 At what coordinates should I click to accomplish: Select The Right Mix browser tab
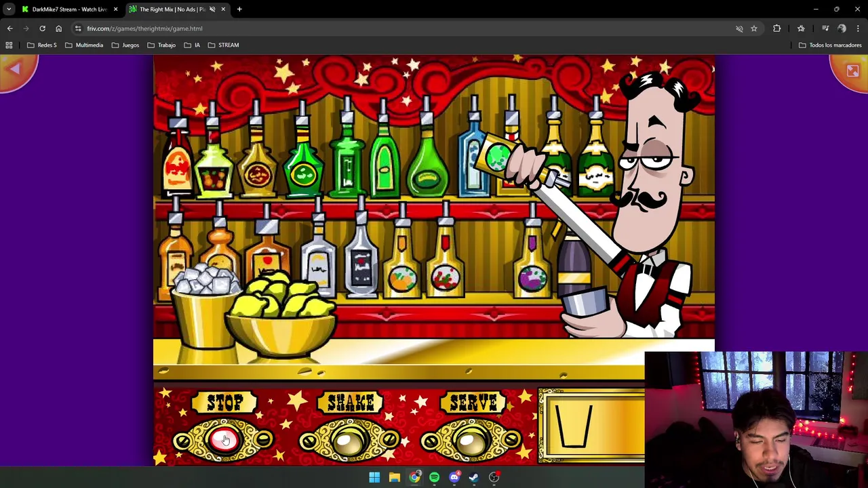pos(173,9)
